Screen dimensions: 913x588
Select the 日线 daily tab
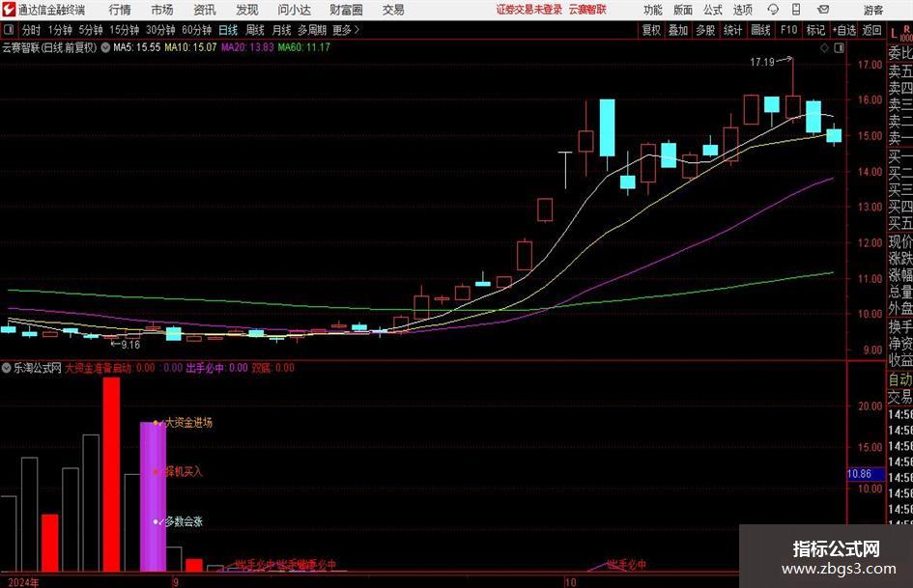click(x=228, y=30)
